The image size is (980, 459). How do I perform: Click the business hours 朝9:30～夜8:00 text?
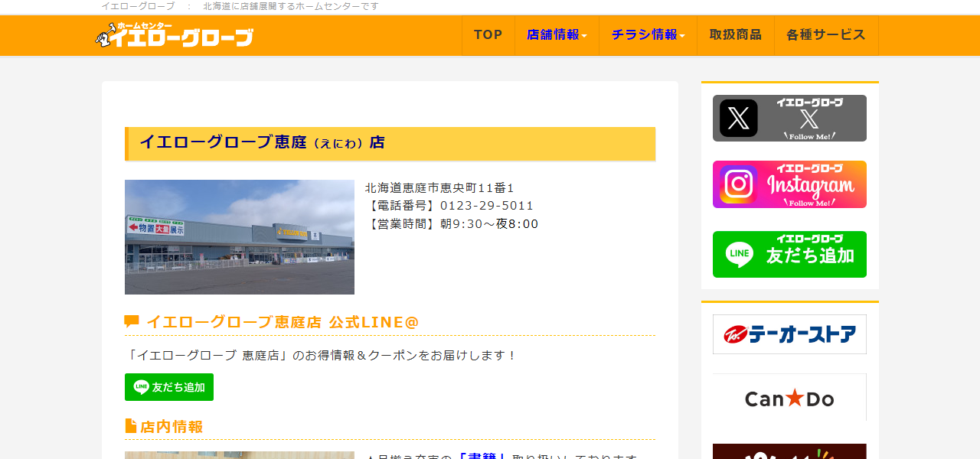[x=489, y=224]
